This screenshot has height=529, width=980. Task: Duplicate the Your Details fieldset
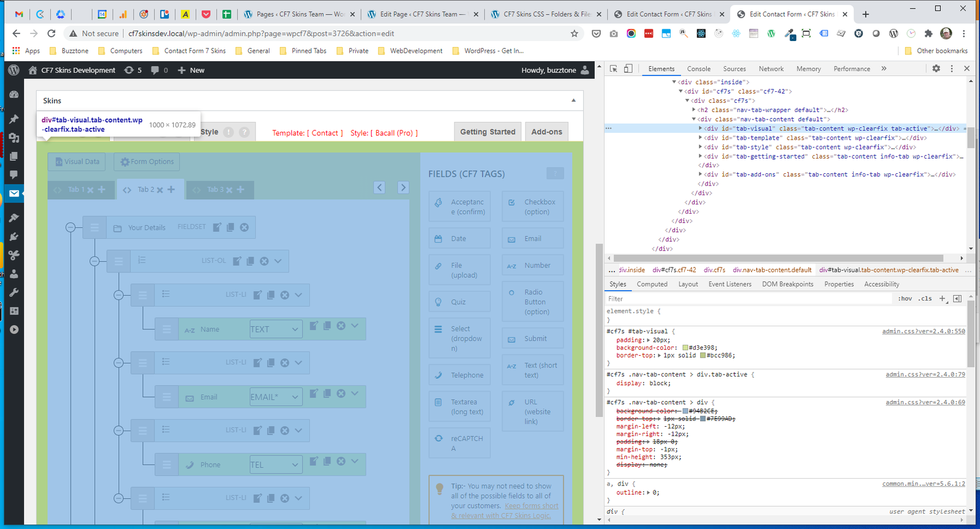230,227
